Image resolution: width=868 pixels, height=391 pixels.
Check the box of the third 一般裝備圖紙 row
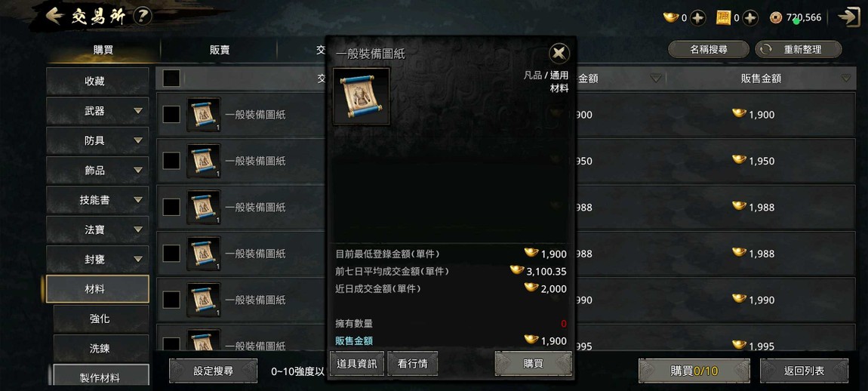[171, 207]
